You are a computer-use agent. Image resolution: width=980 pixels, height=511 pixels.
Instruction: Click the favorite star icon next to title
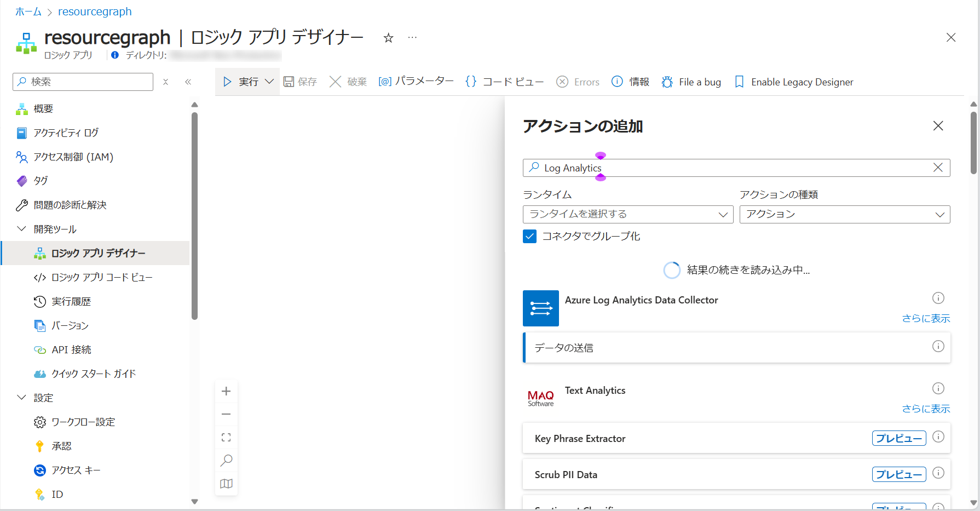coord(388,38)
